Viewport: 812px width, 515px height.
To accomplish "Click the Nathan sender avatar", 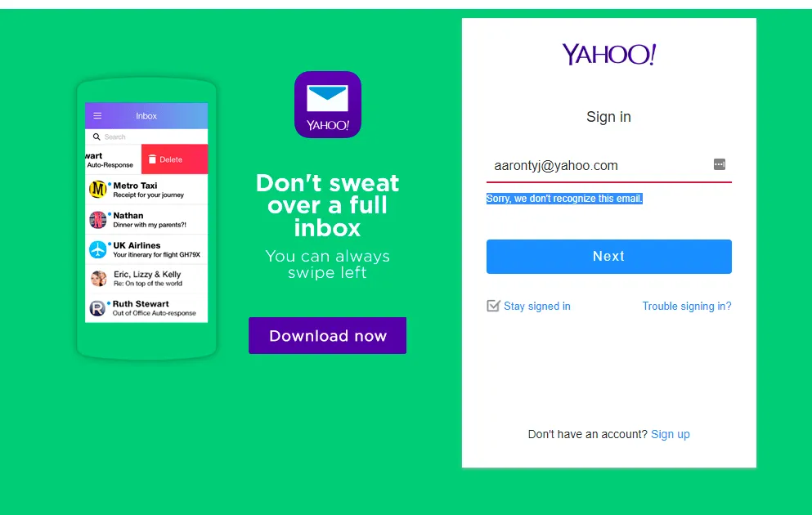I will tap(97, 219).
